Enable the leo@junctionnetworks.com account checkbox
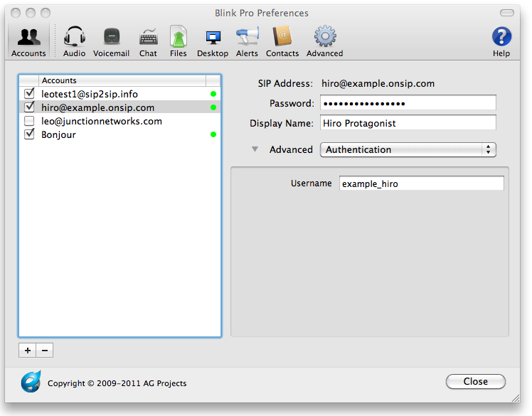 coord(30,121)
